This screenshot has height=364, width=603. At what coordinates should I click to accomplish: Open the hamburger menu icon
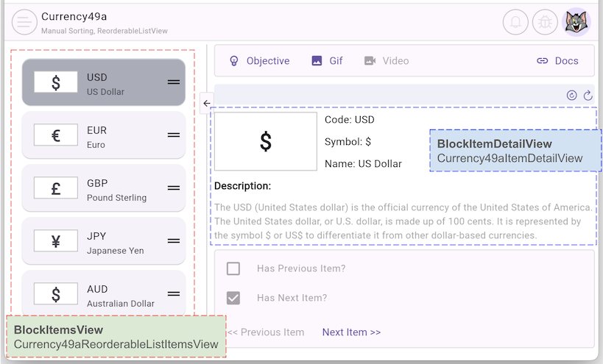[24, 22]
